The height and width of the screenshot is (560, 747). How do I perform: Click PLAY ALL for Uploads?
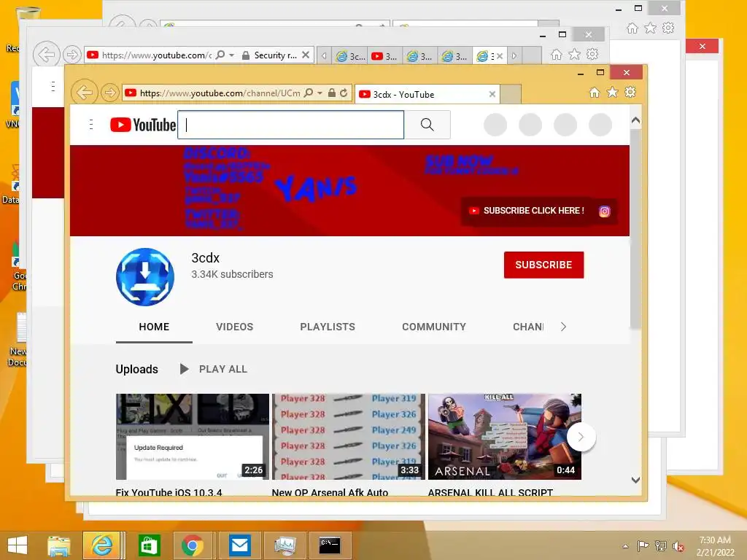(213, 369)
